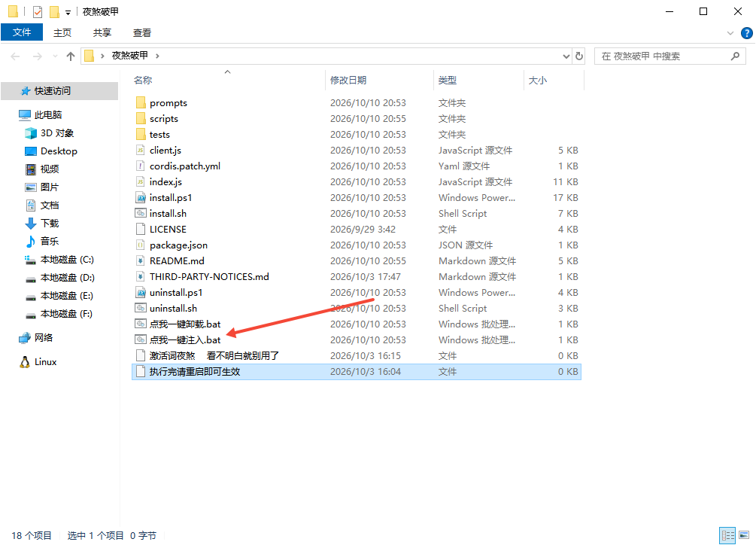The height and width of the screenshot is (545, 756).
Task: Select 本地磁盘 (D:) in the sidebar
Action: click(x=59, y=278)
